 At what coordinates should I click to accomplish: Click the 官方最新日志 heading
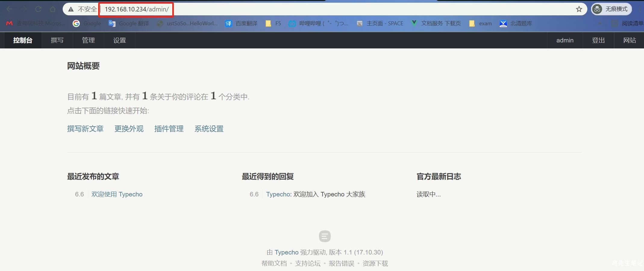[439, 177]
